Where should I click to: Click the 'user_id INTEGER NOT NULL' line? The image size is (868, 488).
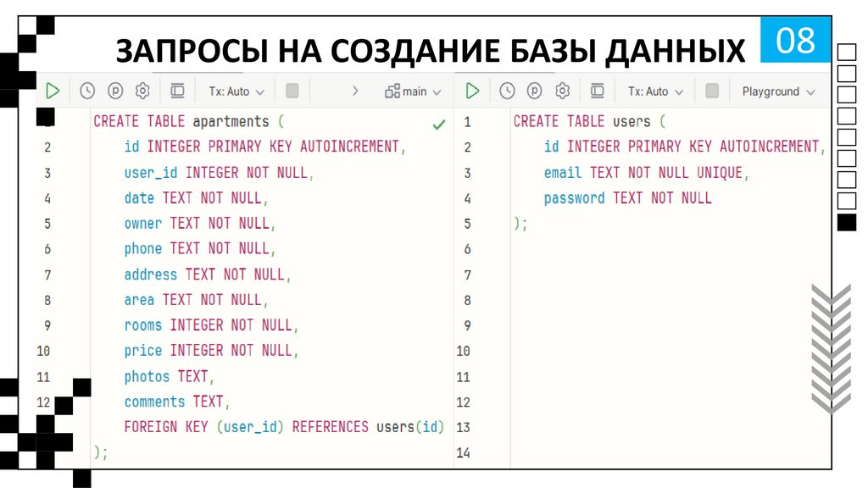[x=220, y=173]
